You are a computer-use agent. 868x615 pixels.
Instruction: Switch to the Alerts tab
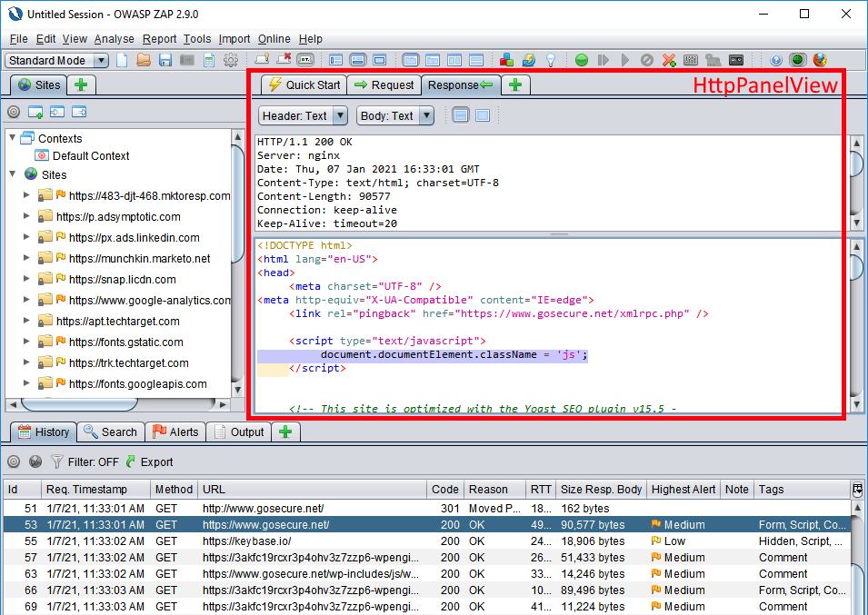click(x=175, y=431)
